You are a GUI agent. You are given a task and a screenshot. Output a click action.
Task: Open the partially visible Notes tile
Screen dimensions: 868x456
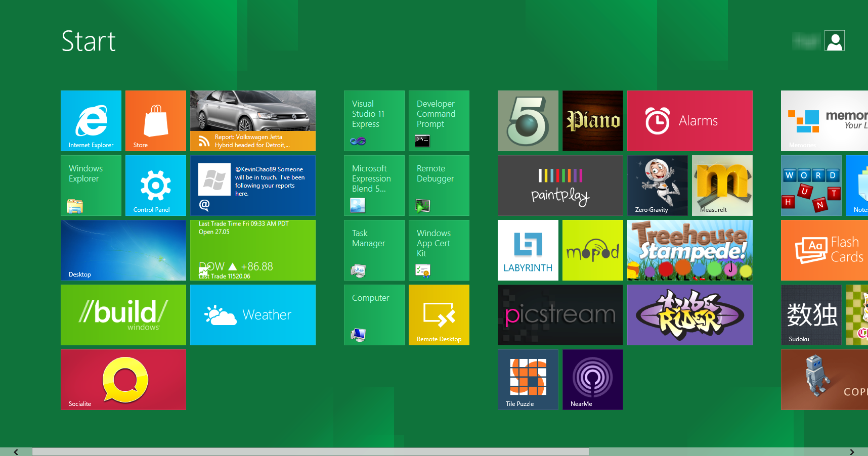click(857, 186)
